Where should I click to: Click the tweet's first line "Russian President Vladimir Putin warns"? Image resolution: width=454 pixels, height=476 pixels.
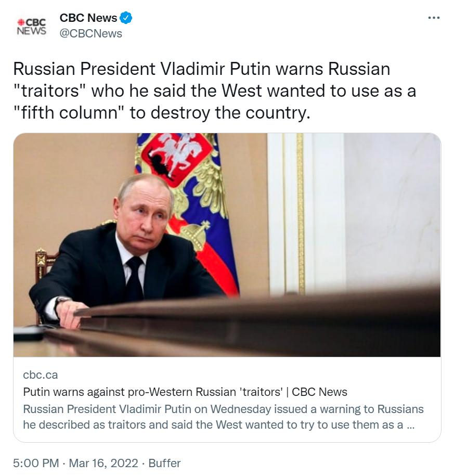pyautogui.click(x=168, y=69)
